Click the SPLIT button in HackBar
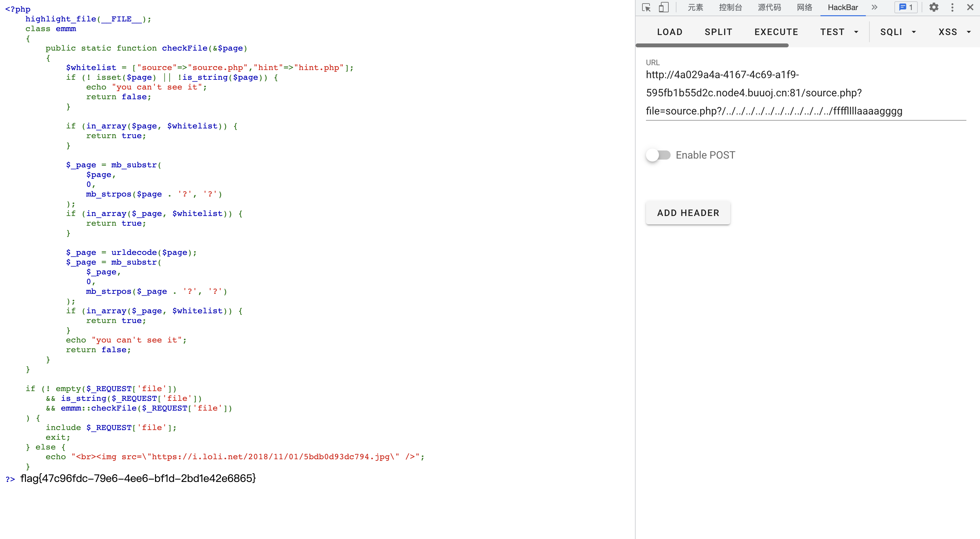Screen dimensions: 980x539 [x=718, y=32]
